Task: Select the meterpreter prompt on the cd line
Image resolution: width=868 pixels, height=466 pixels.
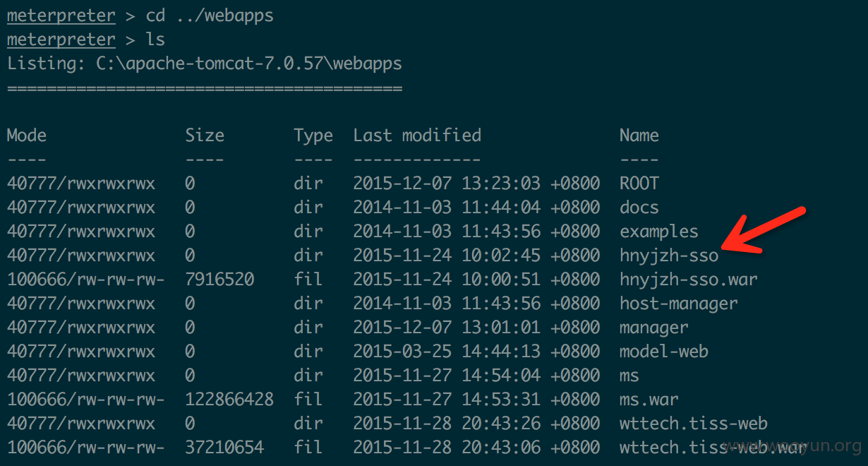Action: pos(61,16)
